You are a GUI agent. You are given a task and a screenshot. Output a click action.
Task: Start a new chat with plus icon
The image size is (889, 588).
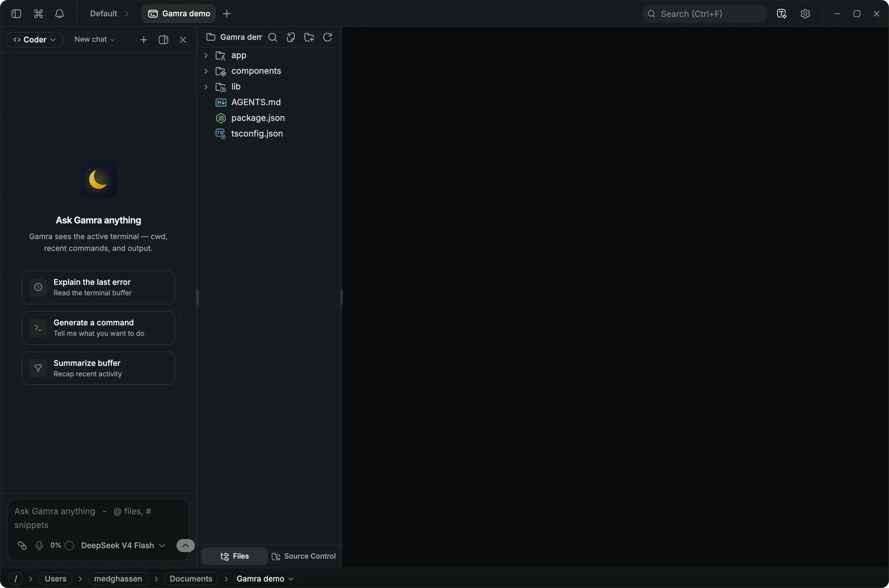pos(144,39)
